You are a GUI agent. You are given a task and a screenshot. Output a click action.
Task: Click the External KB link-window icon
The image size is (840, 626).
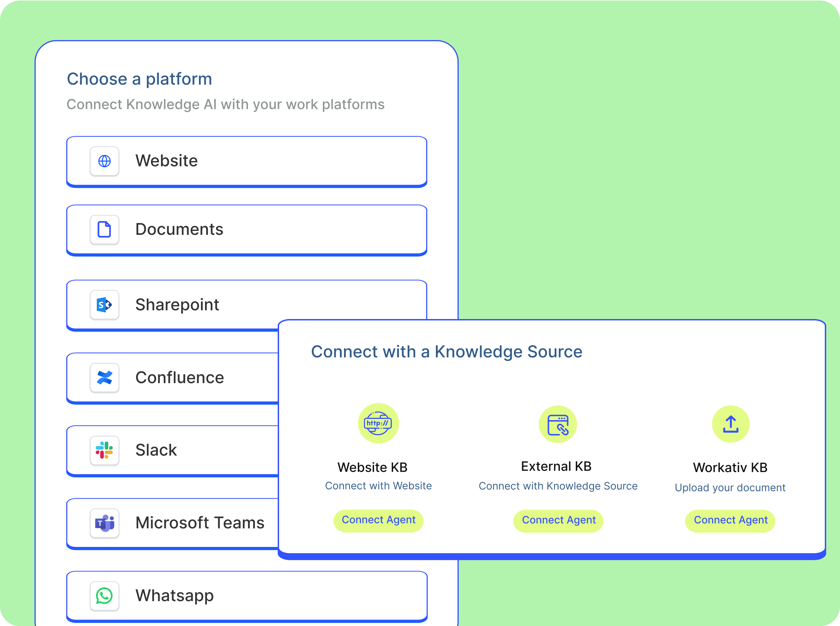(557, 424)
